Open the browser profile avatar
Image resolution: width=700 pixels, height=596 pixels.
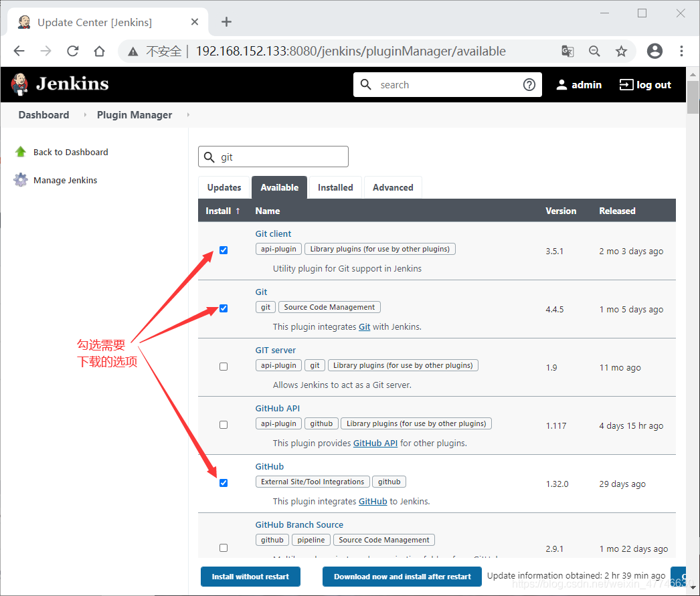click(x=654, y=51)
